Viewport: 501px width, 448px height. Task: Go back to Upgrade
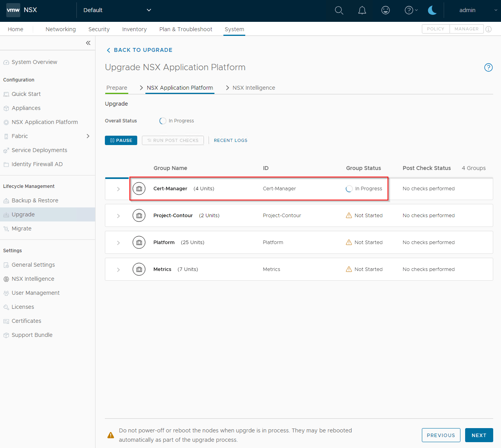tap(139, 50)
